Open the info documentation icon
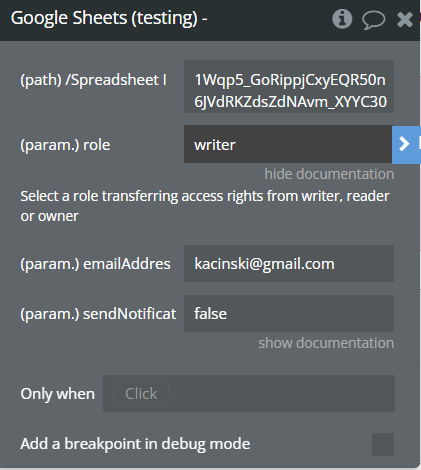This screenshot has width=421, height=470. (342, 19)
